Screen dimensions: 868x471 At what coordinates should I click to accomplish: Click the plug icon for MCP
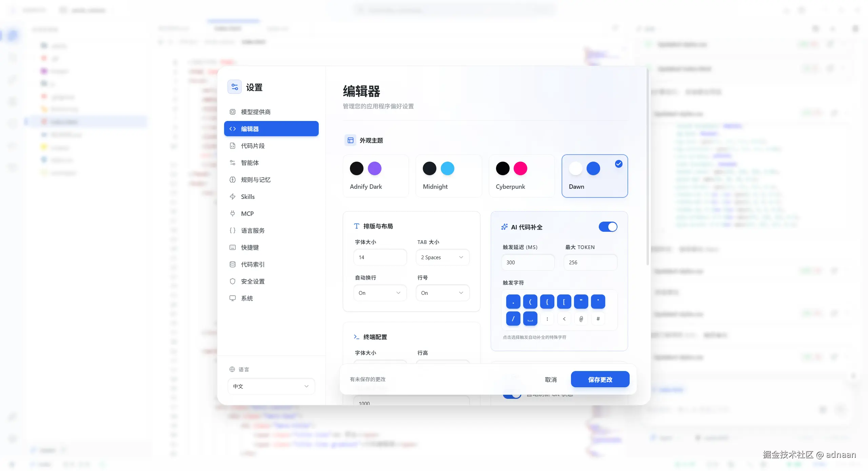233,213
